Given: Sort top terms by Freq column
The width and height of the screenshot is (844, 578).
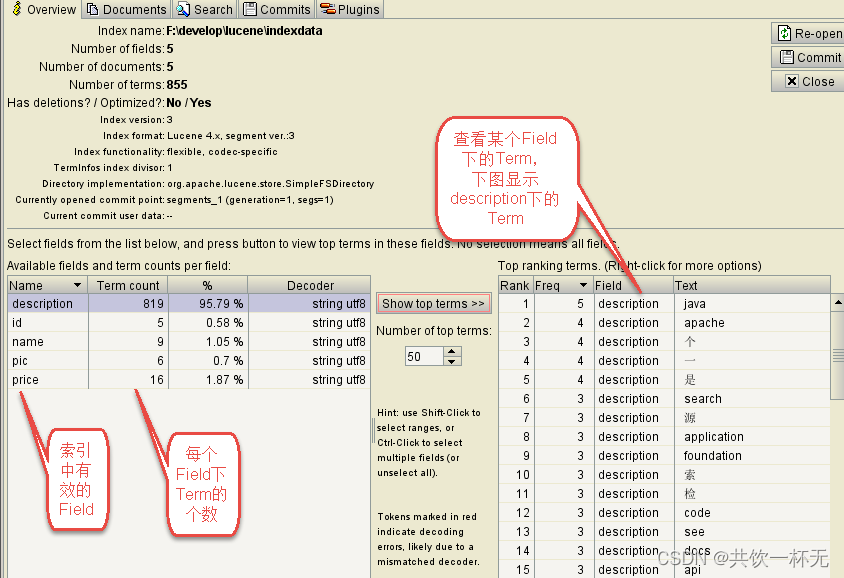Looking at the screenshot, I should point(562,285).
